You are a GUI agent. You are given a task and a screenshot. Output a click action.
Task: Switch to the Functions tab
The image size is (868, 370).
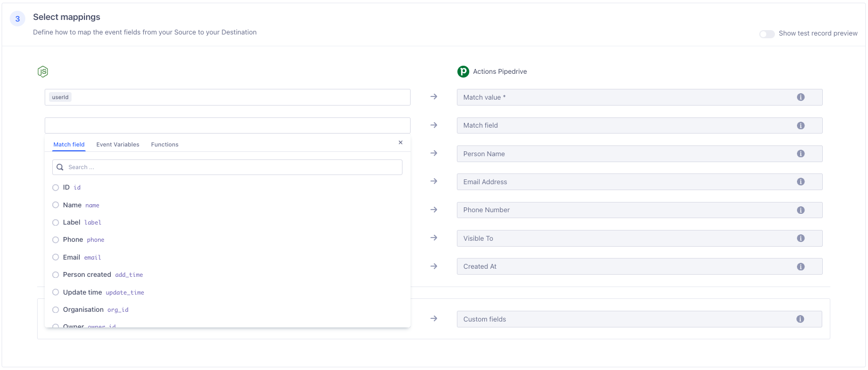165,145
